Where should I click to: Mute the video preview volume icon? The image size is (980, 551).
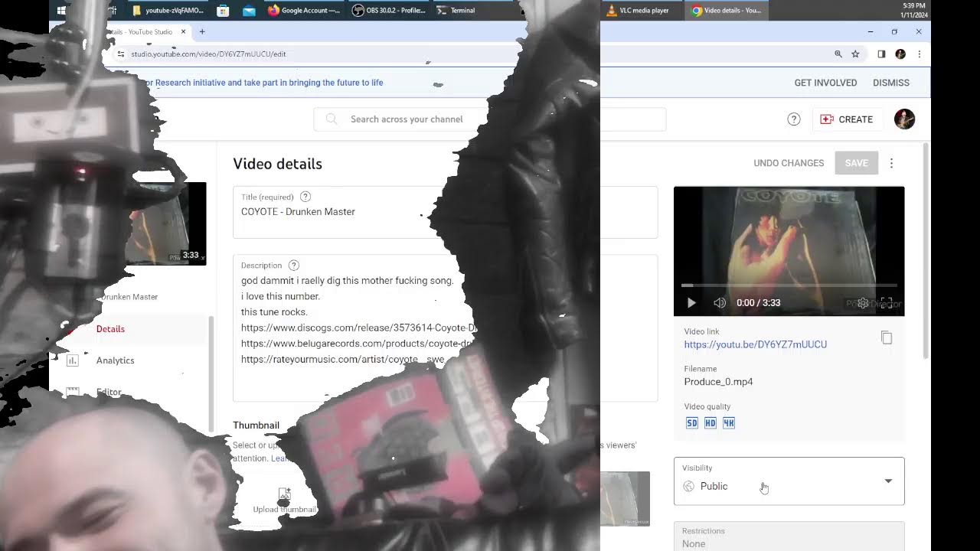pyautogui.click(x=720, y=303)
